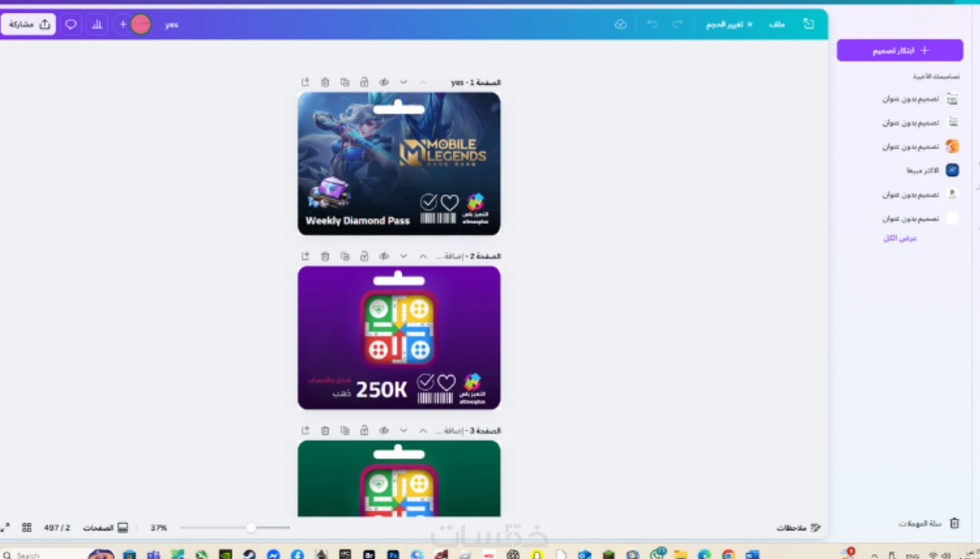This screenshot has height=559, width=980.
Task: Click the fullscreen arrows icon in bottom bar
Action: (5, 527)
